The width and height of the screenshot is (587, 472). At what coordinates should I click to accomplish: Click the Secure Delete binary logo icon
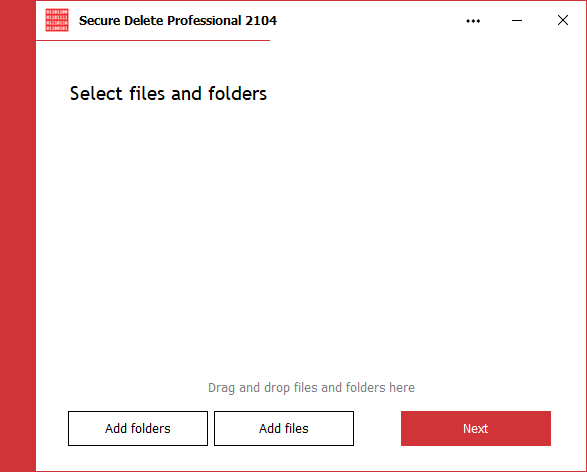[57, 20]
